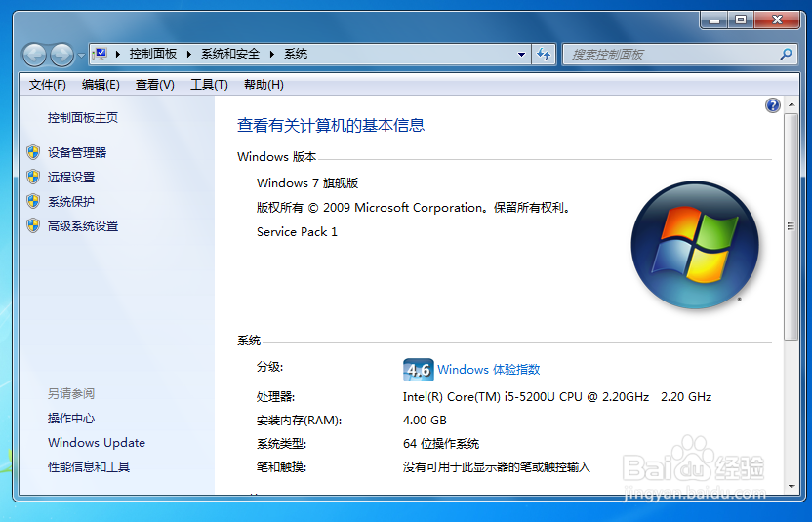
Task: Click shield icon beside 高级系统设置
Action: tap(33, 225)
